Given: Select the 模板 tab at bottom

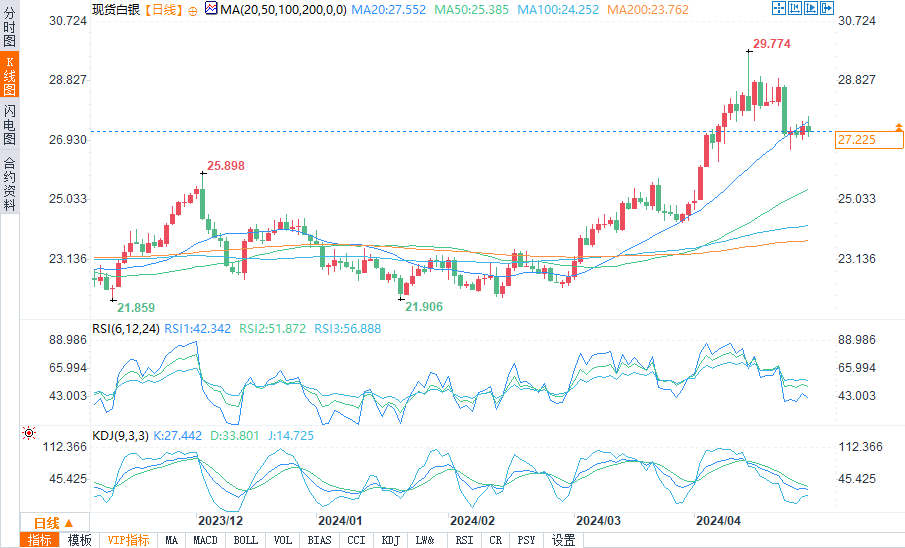Looking at the screenshot, I should [80, 540].
